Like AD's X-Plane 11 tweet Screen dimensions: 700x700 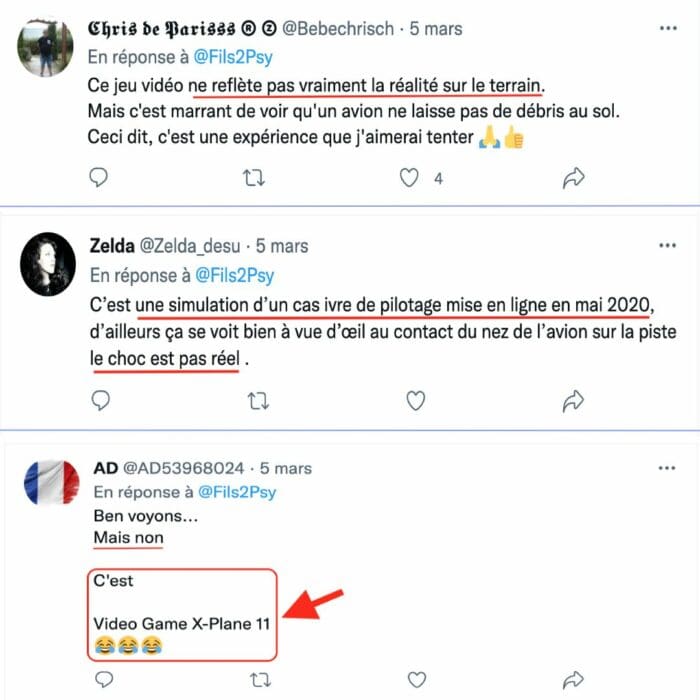coord(417,679)
